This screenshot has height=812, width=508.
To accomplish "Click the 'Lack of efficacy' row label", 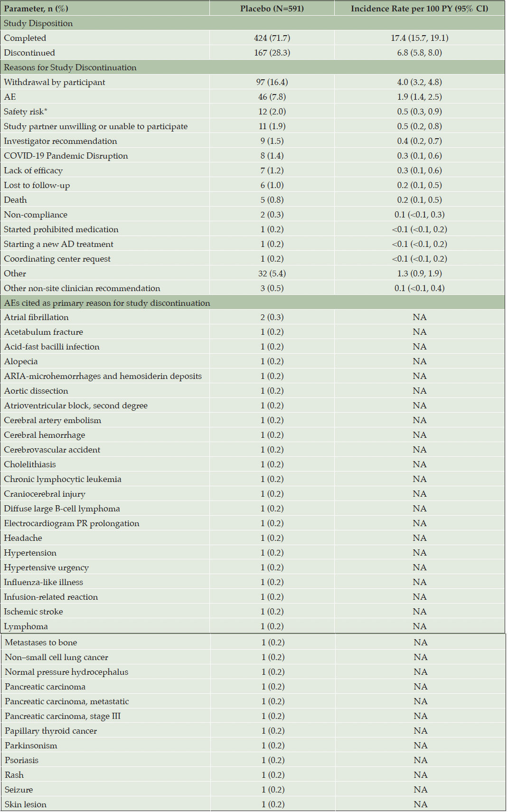I will [33, 170].
